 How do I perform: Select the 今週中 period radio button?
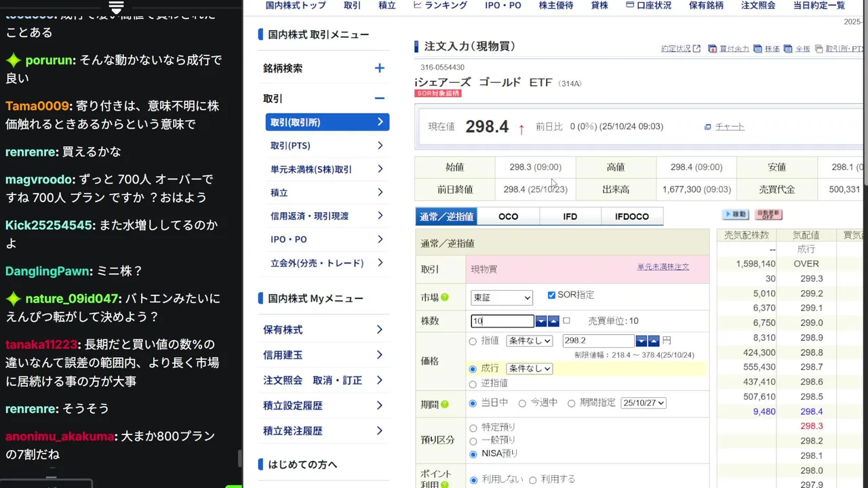tap(522, 403)
